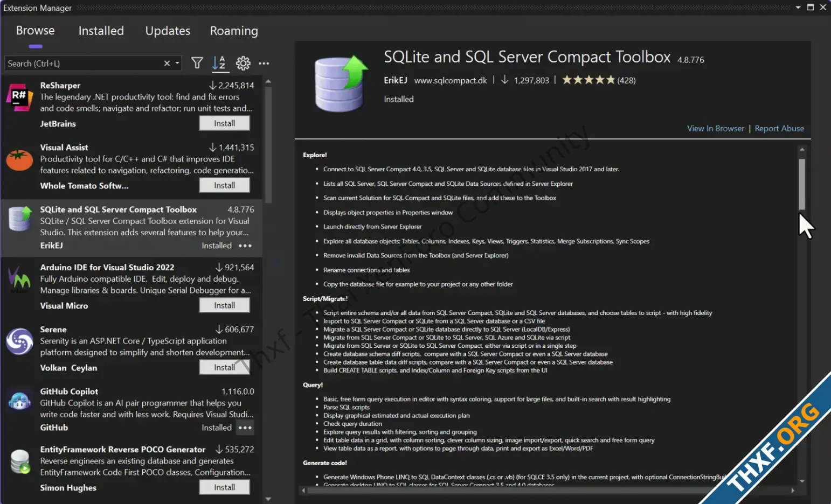Click the Serene extension title
This screenshot has height=504, width=831.
53,330
